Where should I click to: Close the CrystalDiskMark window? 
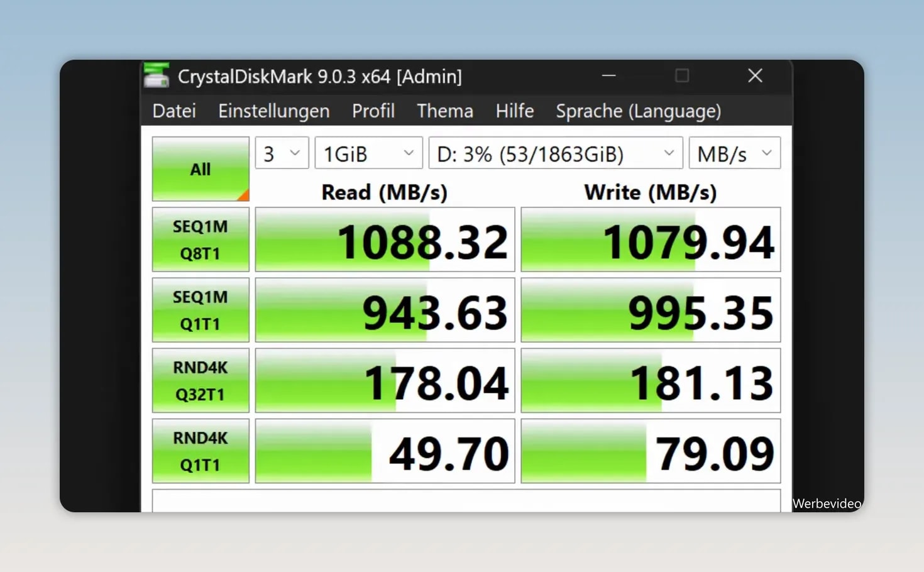[755, 76]
